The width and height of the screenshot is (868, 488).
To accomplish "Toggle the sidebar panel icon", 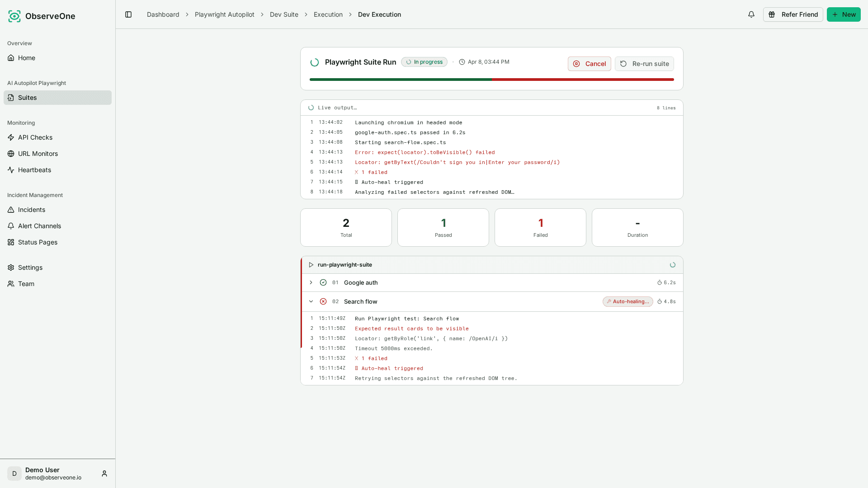I will (128, 14).
